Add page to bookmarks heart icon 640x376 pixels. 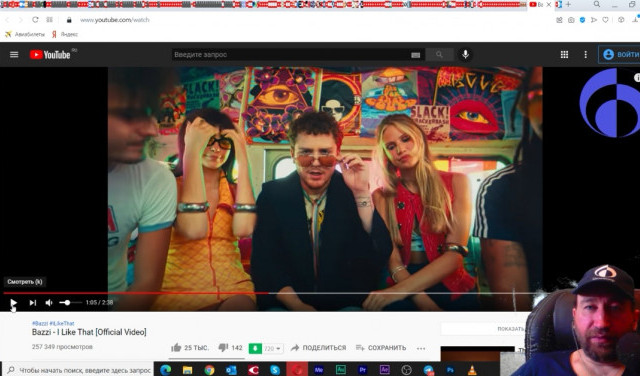pos(605,20)
